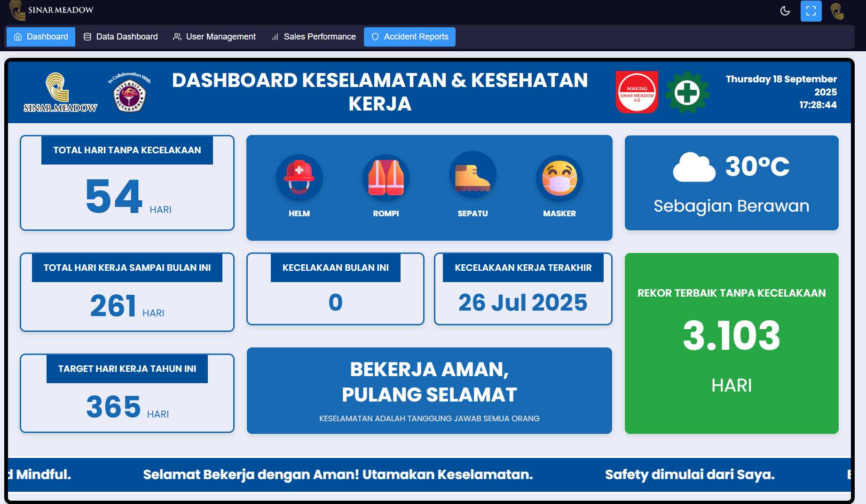Open the Dashboard tab
This screenshot has height=504, width=866.
point(41,37)
